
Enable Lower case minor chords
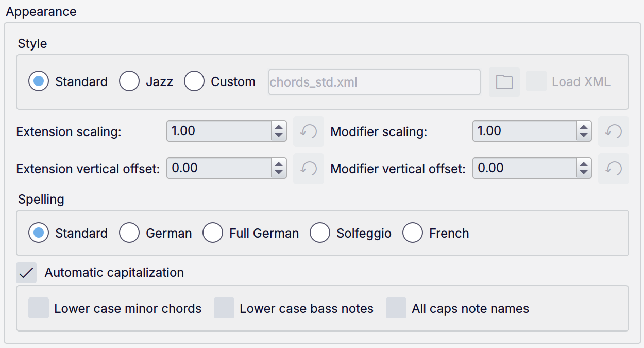tap(39, 308)
